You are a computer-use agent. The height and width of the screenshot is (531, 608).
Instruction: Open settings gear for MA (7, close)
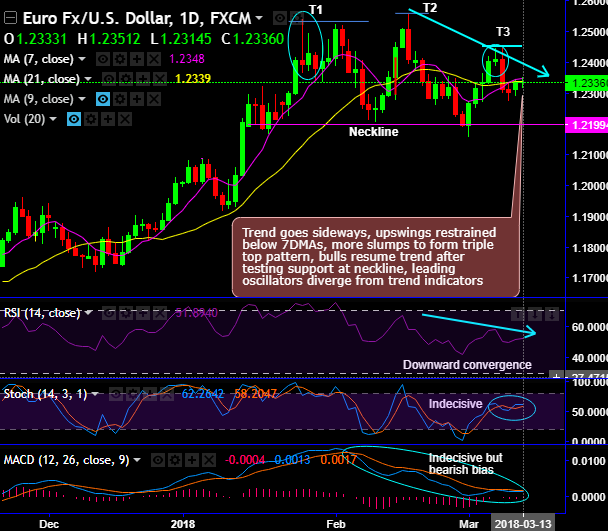120,59
